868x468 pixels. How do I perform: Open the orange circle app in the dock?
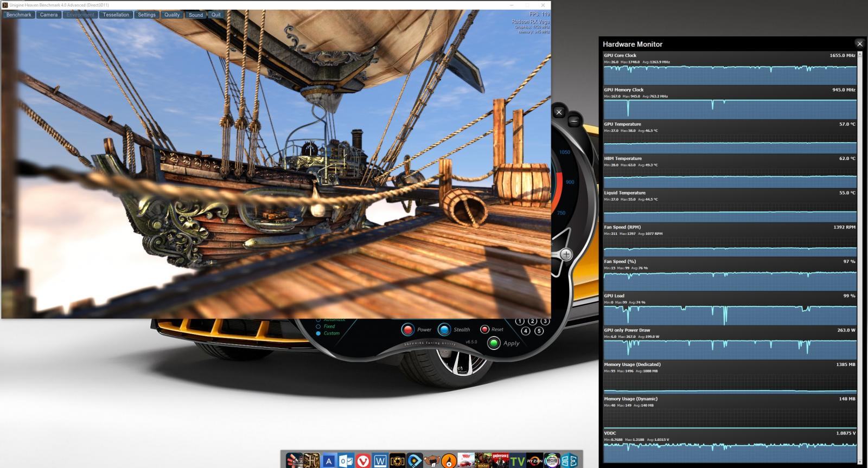[449, 461]
